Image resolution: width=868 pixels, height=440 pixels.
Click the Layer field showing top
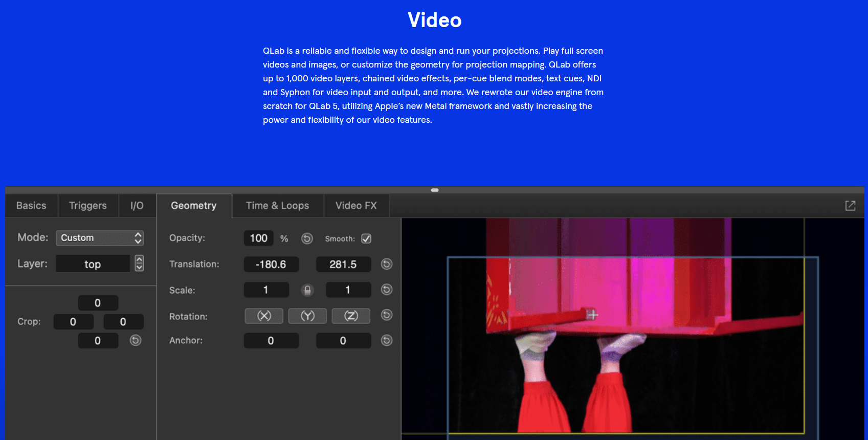pyautogui.click(x=93, y=264)
